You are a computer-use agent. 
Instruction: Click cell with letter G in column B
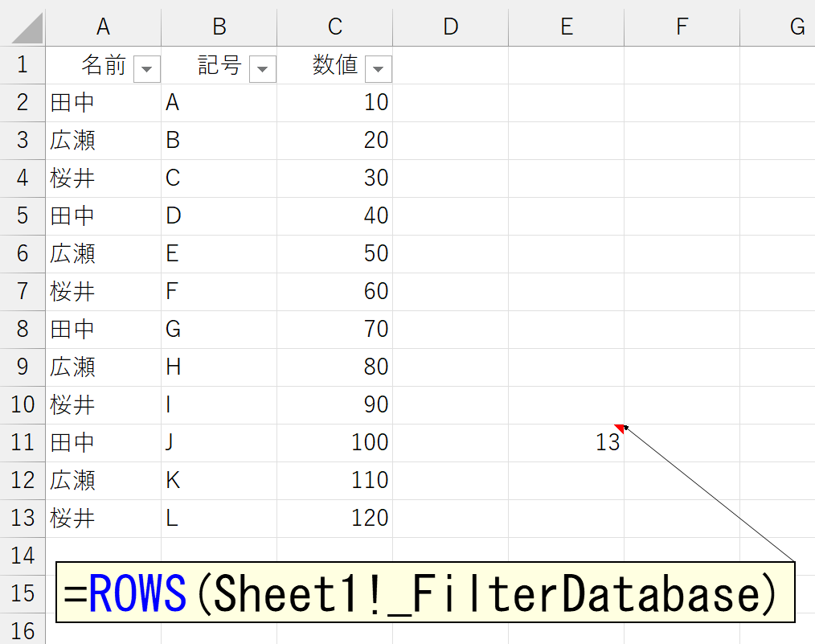click(219, 329)
